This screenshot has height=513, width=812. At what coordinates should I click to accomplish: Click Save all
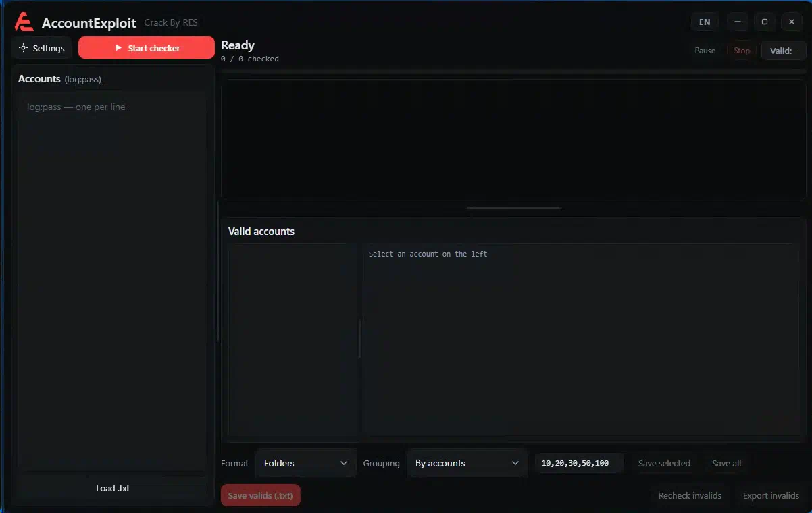coord(726,463)
